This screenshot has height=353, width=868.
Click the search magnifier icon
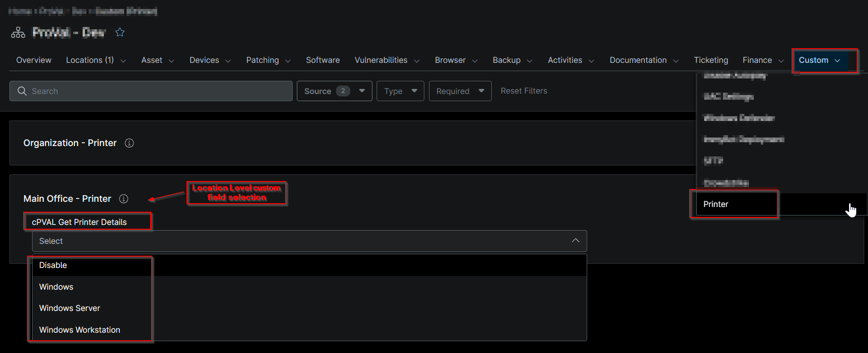click(x=22, y=91)
